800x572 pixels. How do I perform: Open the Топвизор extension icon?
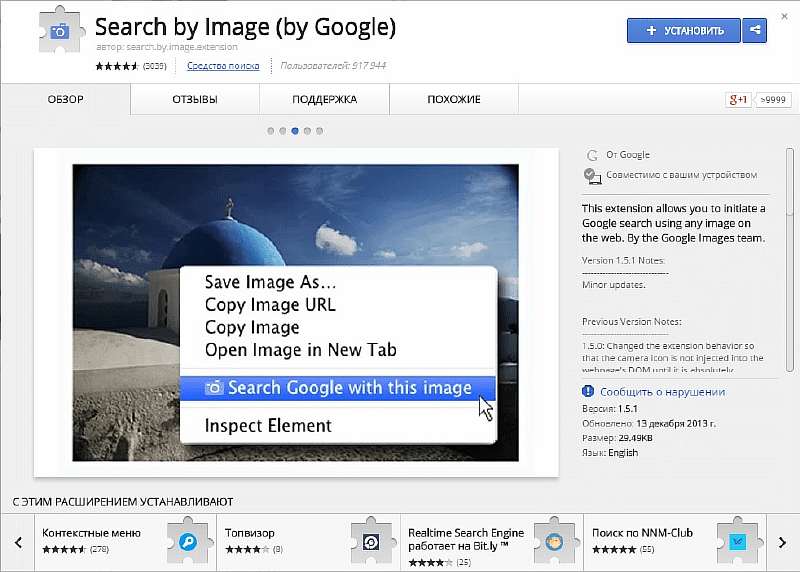(x=369, y=542)
